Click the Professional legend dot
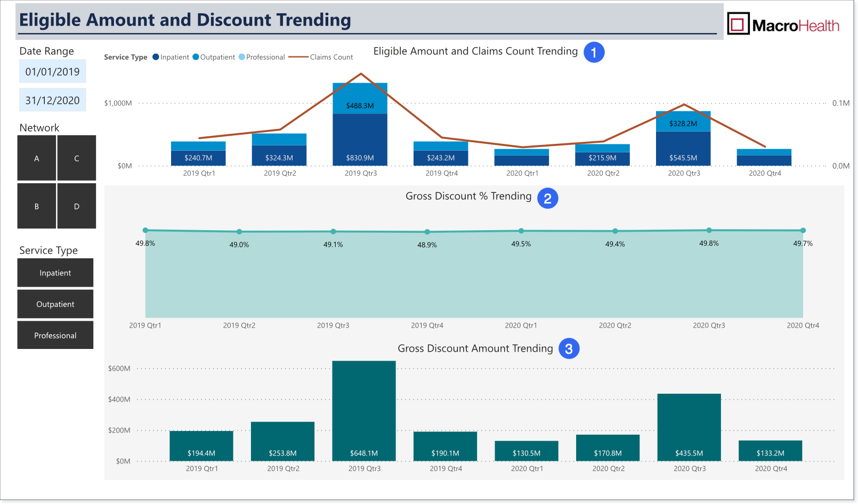858x504 pixels. (x=242, y=57)
